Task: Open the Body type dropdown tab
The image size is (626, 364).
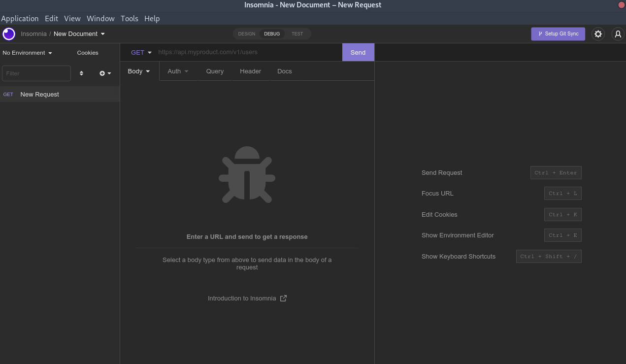Action: coord(139,71)
